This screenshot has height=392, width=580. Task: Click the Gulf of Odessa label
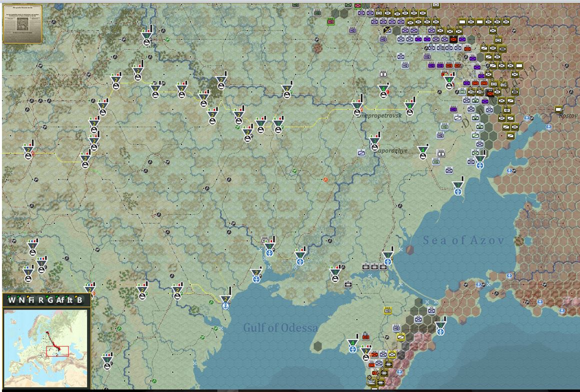[x=280, y=328]
